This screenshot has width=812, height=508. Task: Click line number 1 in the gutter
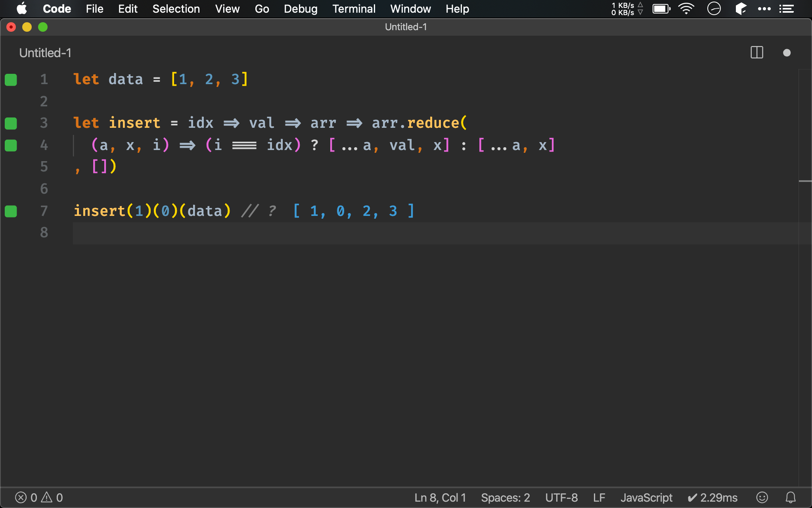click(x=44, y=79)
